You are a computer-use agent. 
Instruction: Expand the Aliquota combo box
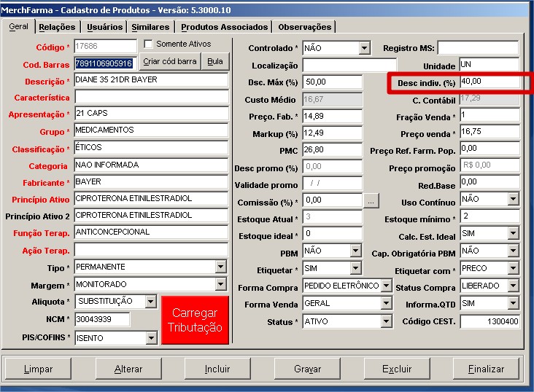(150, 302)
